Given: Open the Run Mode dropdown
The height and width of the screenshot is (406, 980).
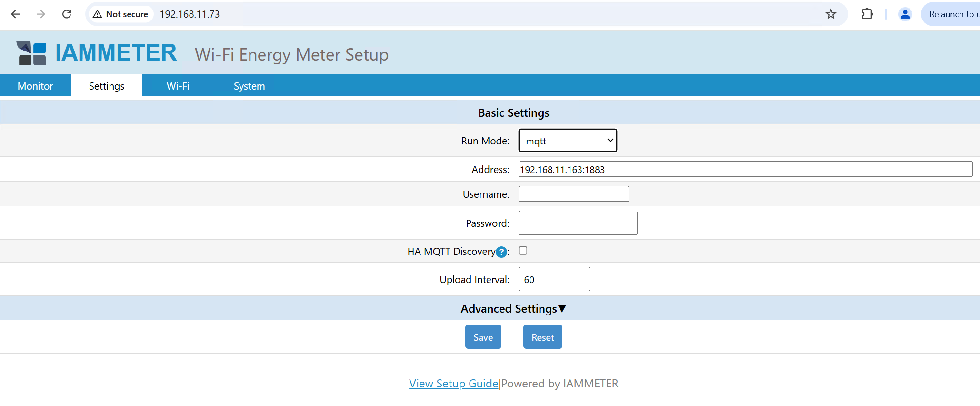Looking at the screenshot, I should click(x=568, y=141).
